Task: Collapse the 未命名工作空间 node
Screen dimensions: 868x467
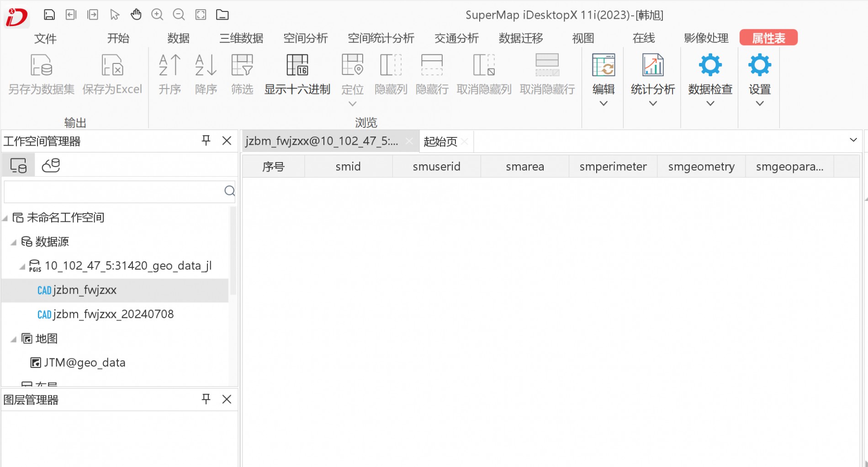Action: click(5, 218)
